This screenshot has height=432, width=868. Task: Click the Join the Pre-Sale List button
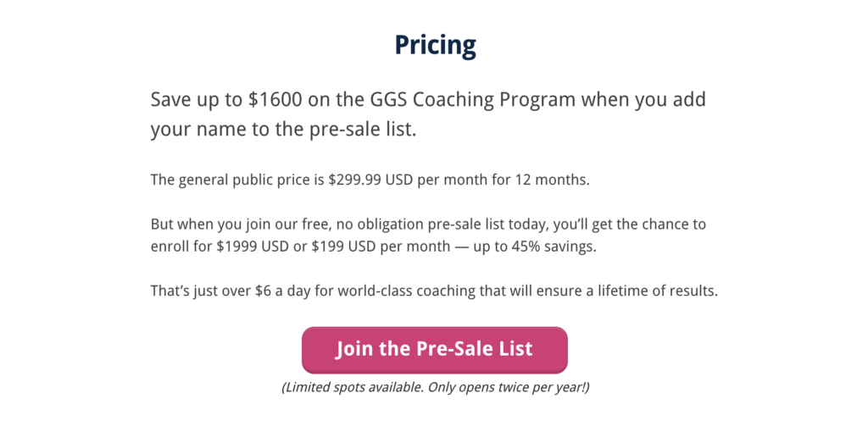pos(434,349)
